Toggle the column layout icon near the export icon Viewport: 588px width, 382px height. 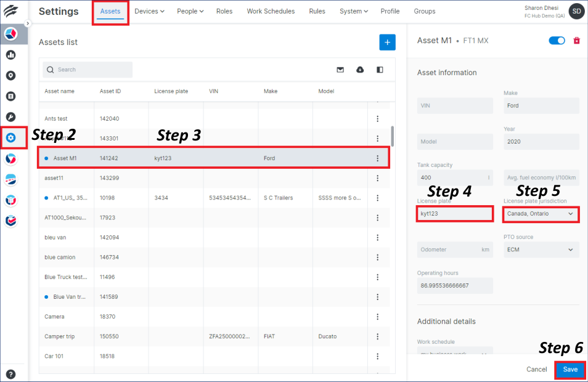pos(380,70)
